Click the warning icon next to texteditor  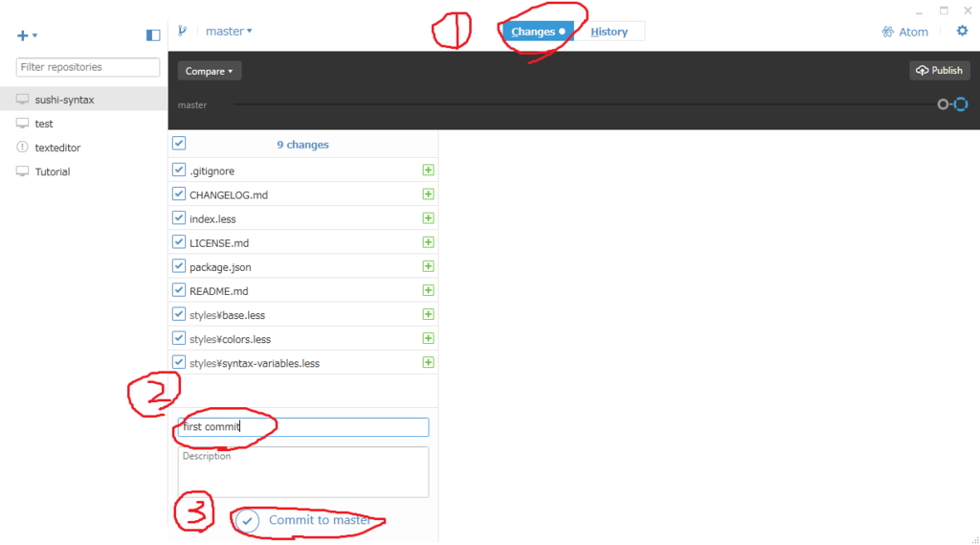point(23,148)
